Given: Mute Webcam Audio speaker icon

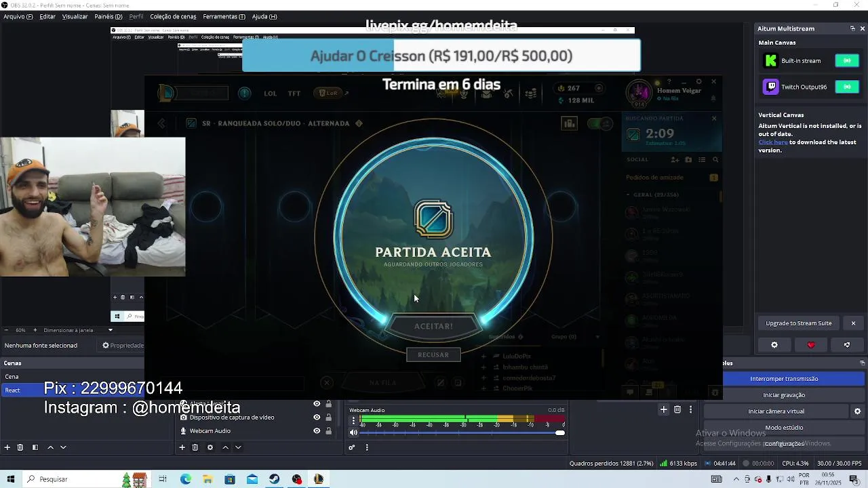Looking at the screenshot, I should (353, 432).
